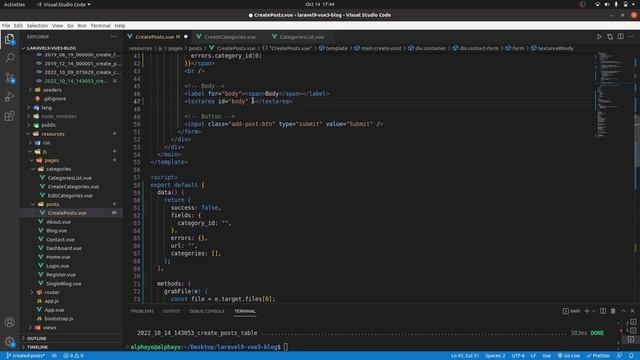Viewport: 640px width, 360px height.
Task: Open the Explorer view in activity bar
Action: 9,39
